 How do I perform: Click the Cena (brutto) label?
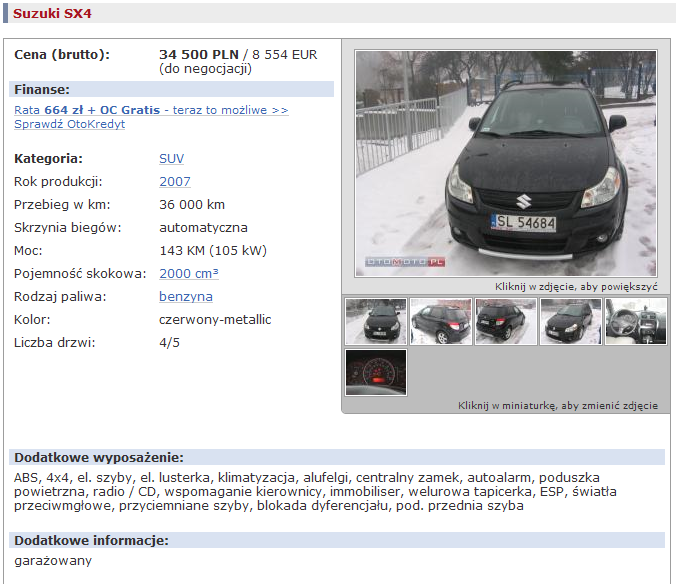tap(62, 55)
